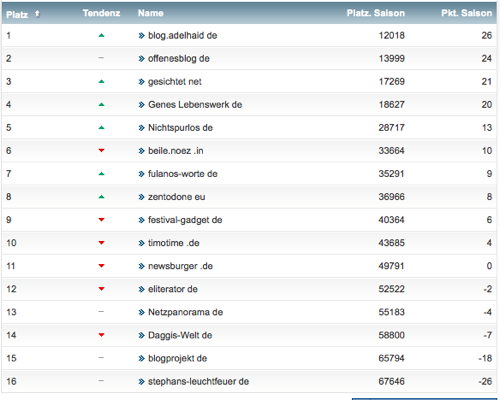
Task: Click red down-arrow in newsburger row
Action: pyautogui.click(x=101, y=266)
